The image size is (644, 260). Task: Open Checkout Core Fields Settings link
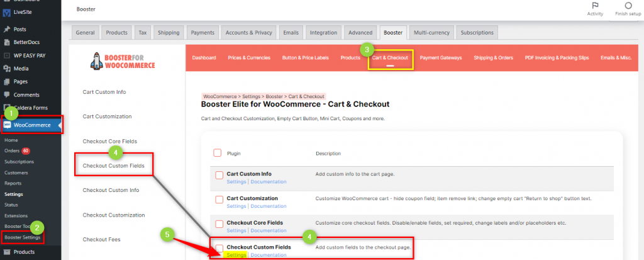(x=236, y=230)
